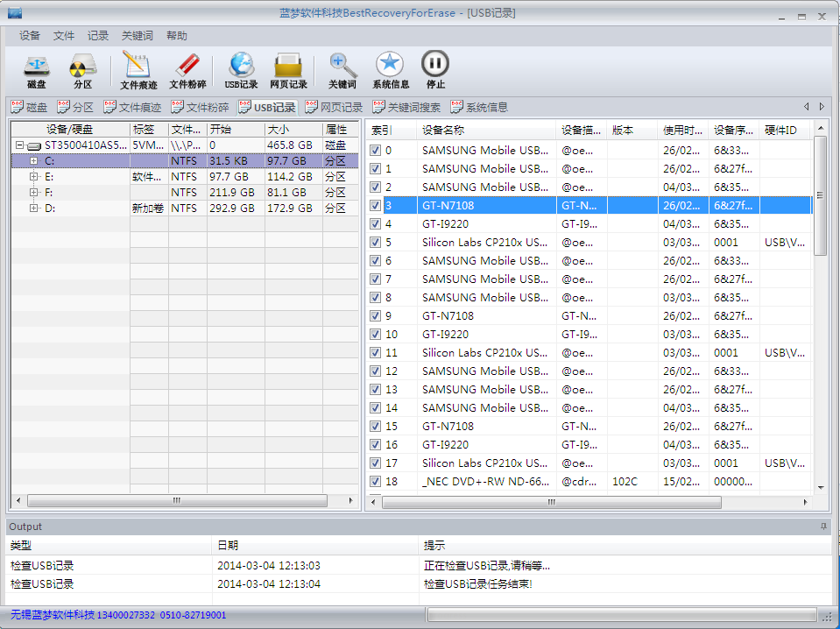Screen dimensions: 840x629
Task: Toggle checkbox for index 11
Action: point(376,352)
